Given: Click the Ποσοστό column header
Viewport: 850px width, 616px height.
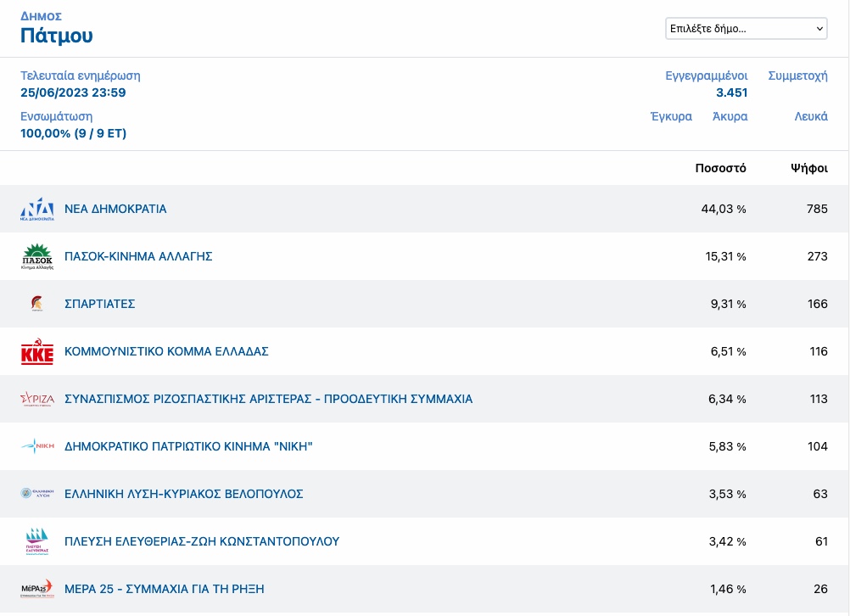Looking at the screenshot, I should pos(720,169).
